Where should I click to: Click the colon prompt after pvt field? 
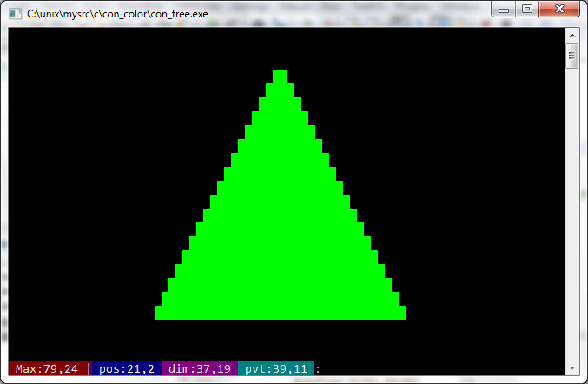pyautogui.click(x=318, y=369)
